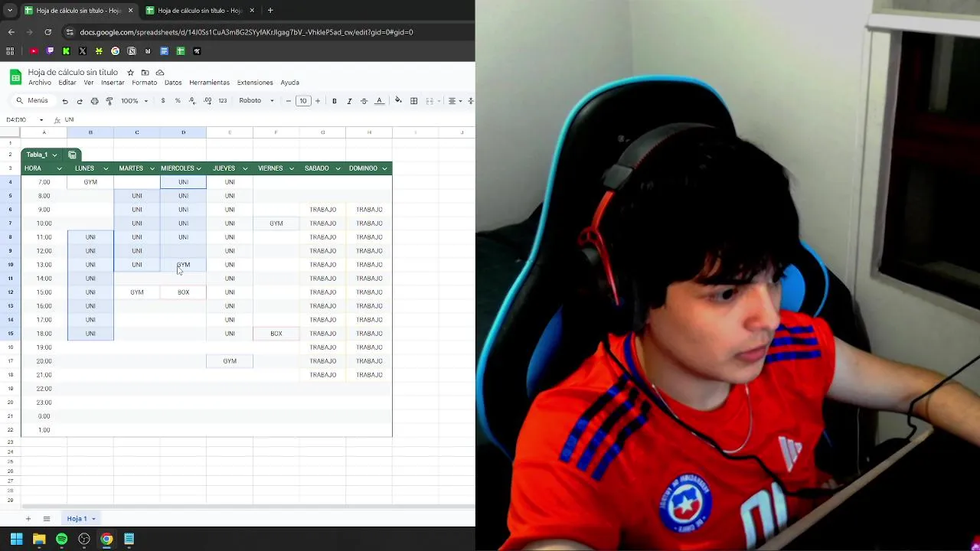
Task: Click table view icon beside Tabla_1
Action: (72, 155)
